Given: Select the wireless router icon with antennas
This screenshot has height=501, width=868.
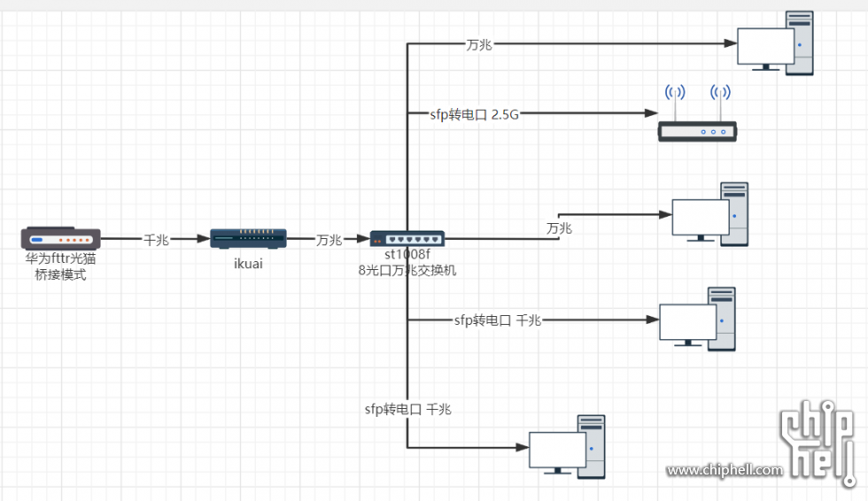Looking at the screenshot, I should click(x=697, y=112).
